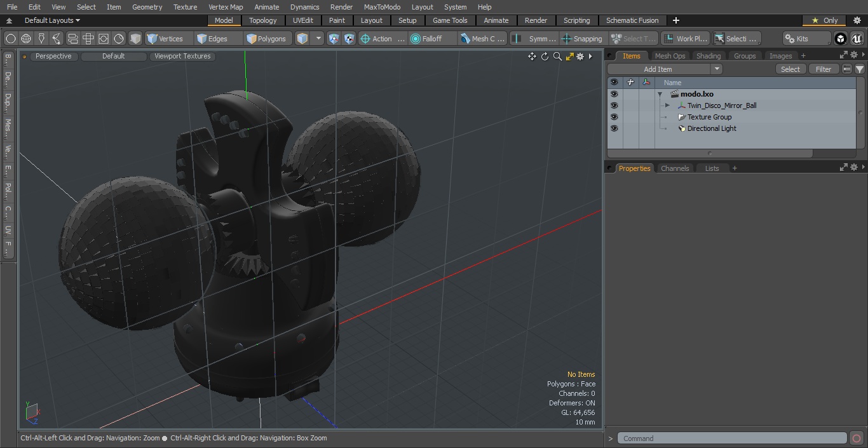Select the Vertices selection mode
Image resolution: width=868 pixels, height=448 pixels.
(165, 39)
